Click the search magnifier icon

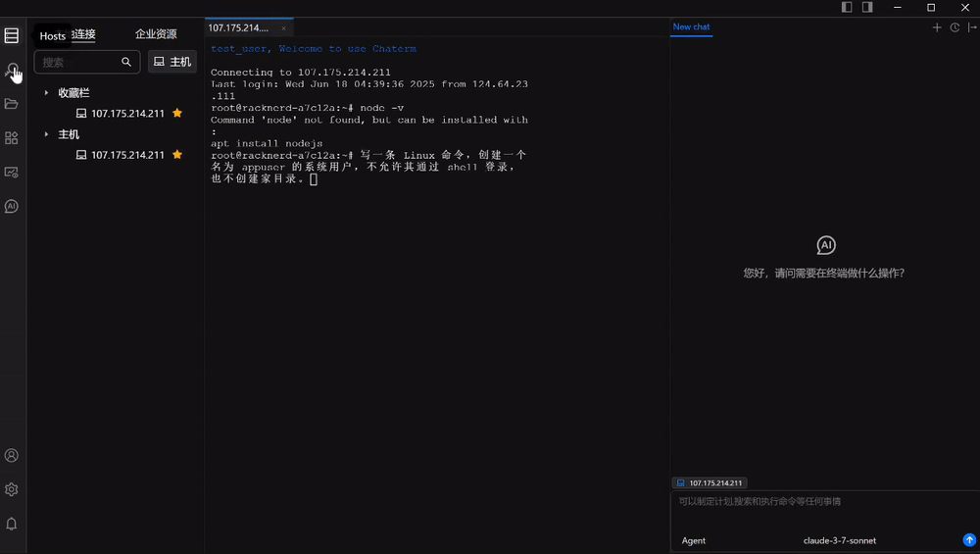[x=126, y=62]
